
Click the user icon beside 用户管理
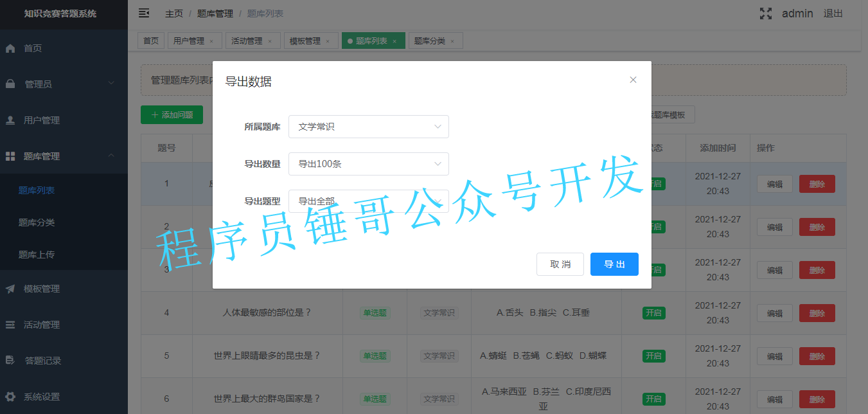[10, 120]
